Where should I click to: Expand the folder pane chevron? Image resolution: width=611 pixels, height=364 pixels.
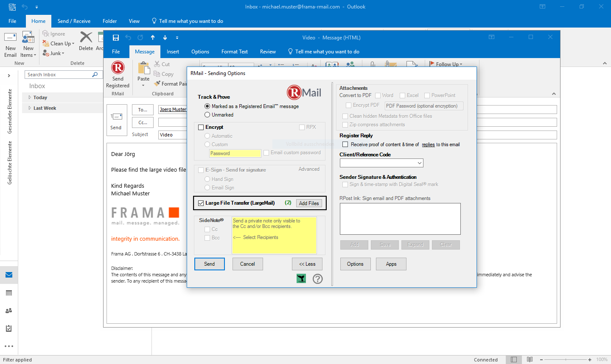pos(9,75)
